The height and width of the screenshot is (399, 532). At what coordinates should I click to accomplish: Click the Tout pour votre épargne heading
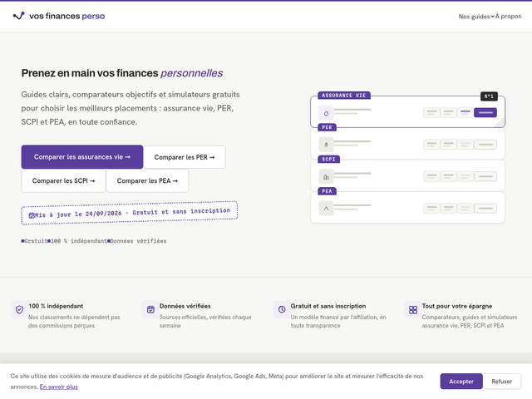[x=456, y=306]
